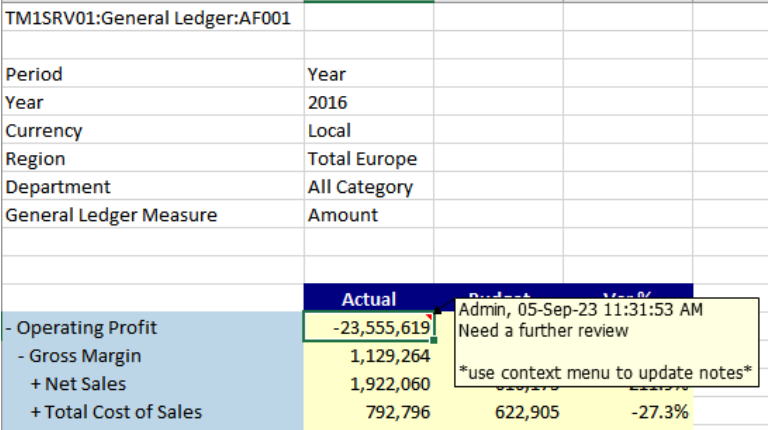
Task: Select the Gross Margin actual value 1,129,264
Action: (369, 356)
